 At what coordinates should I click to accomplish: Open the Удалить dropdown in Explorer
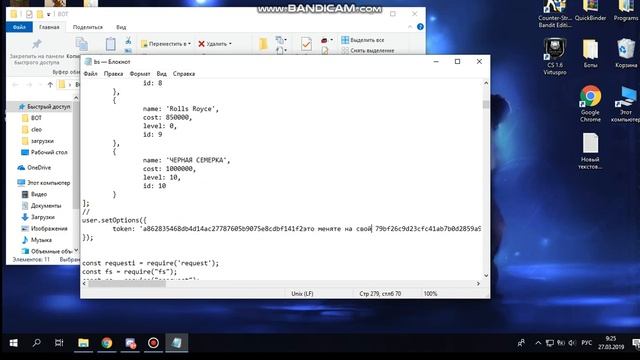[x=215, y=44]
